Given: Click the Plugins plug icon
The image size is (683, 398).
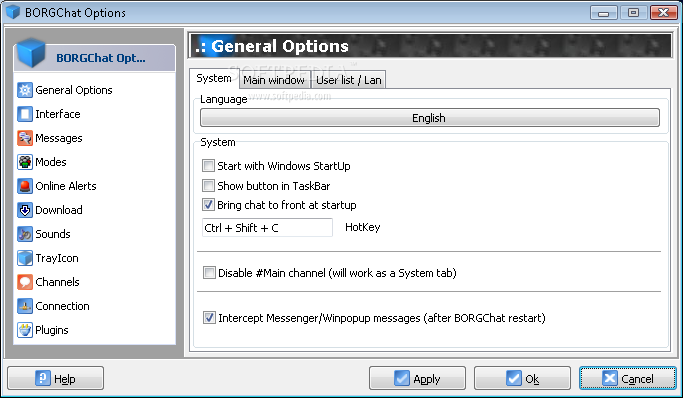Looking at the screenshot, I should (25, 330).
